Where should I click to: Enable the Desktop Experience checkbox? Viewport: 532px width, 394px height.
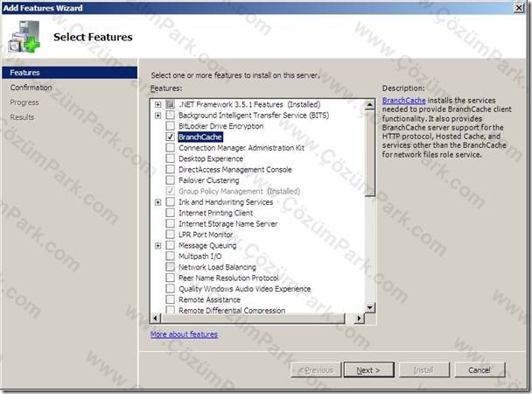coord(171,158)
